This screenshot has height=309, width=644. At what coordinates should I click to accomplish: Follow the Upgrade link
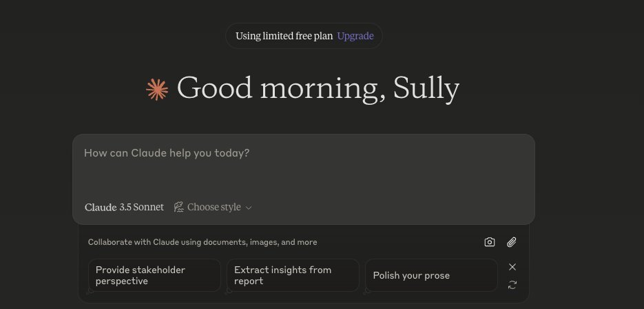click(355, 36)
